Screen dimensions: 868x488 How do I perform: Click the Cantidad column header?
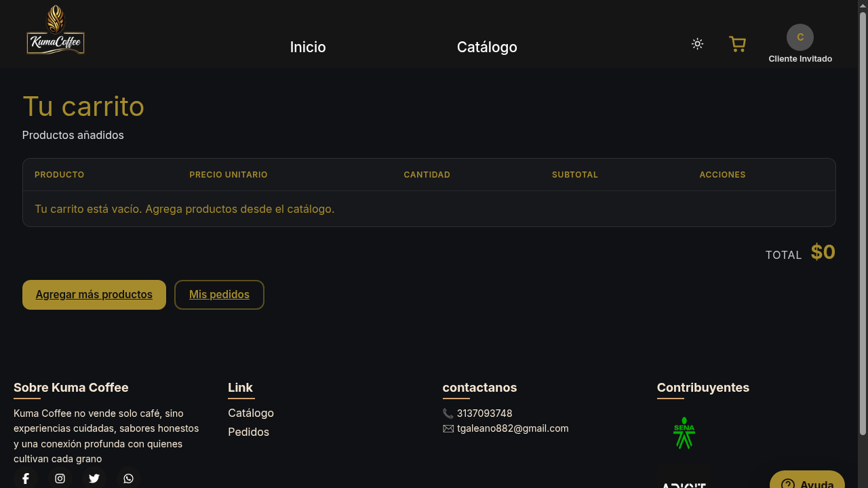427,175
